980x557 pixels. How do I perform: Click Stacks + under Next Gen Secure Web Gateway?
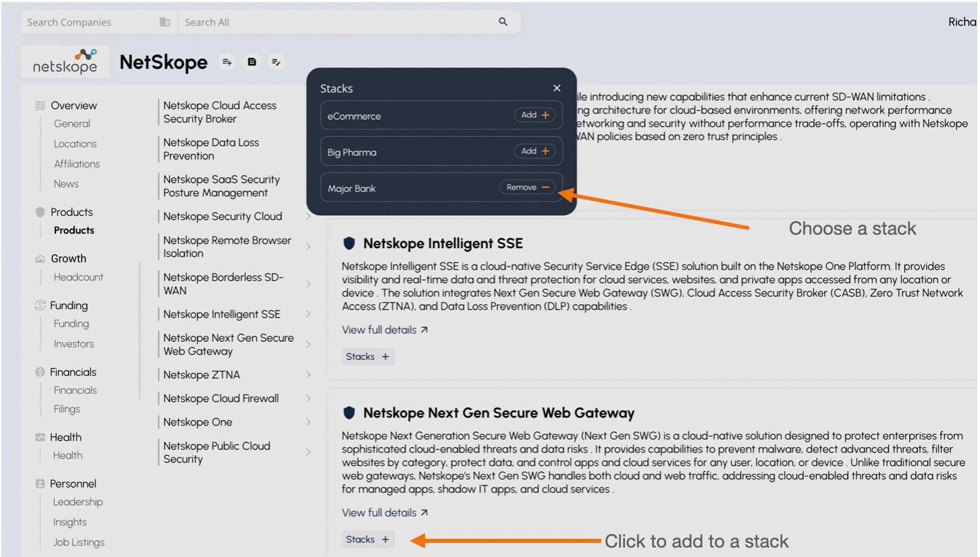click(x=368, y=539)
